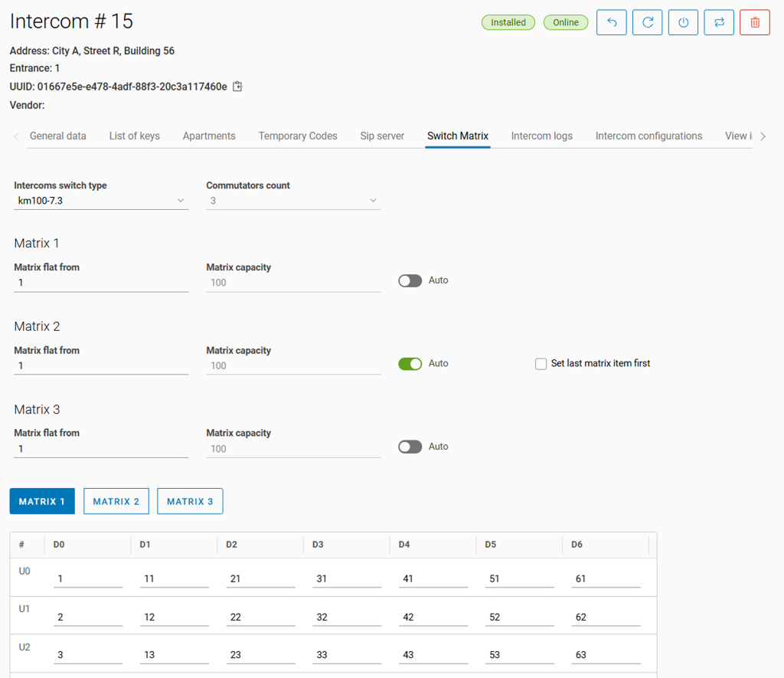The image size is (784, 678).
Task: Copy the UUID with the clipboard icon
Action: point(237,87)
